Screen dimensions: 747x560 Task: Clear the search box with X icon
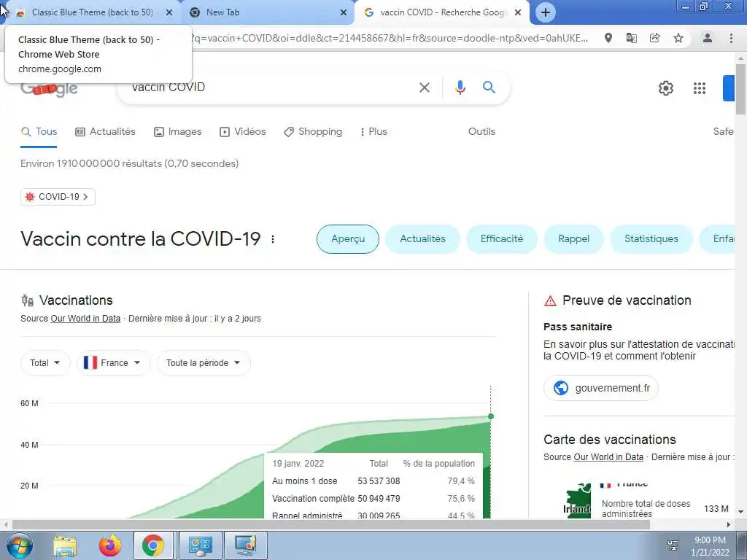click(425, 87)
